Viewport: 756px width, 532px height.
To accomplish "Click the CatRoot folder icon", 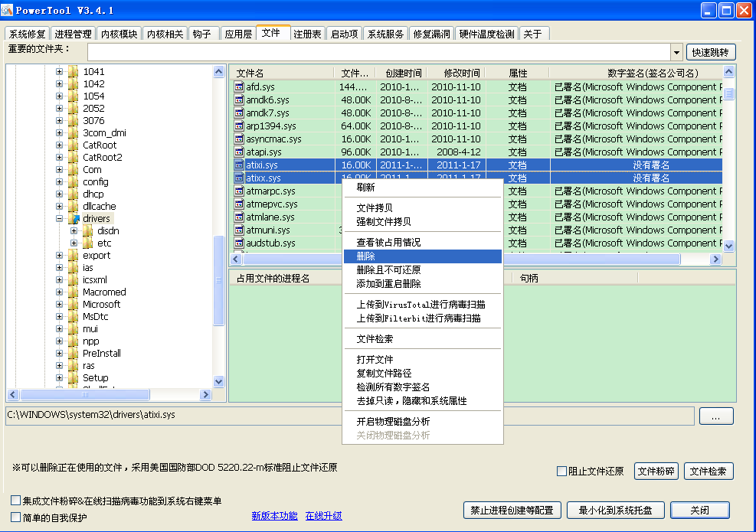I will (x=74, y=145).
